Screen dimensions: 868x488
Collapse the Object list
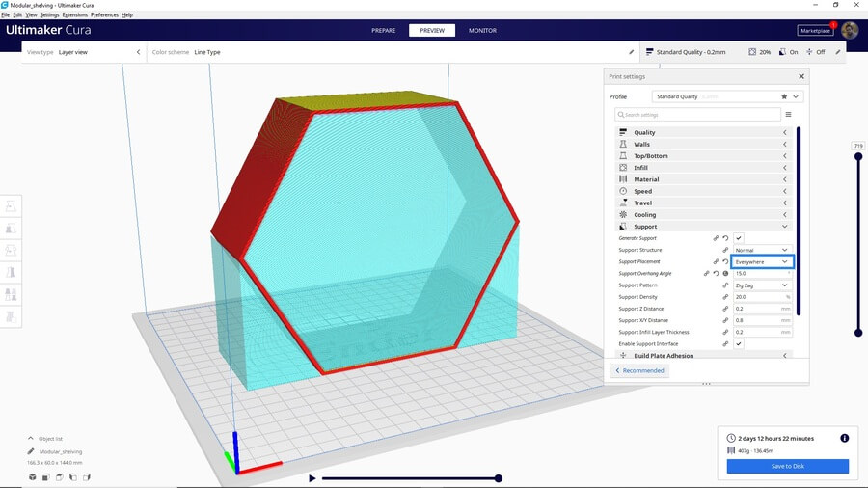31,438
